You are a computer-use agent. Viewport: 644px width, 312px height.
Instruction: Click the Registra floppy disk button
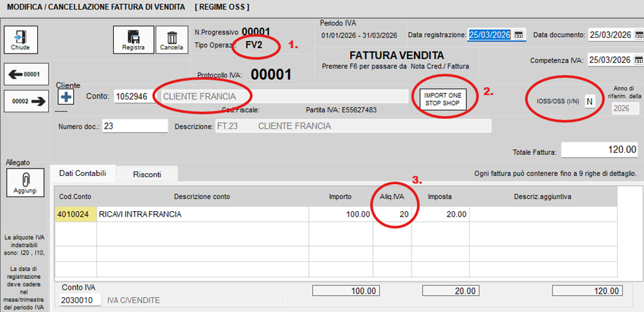pos(133,40)
